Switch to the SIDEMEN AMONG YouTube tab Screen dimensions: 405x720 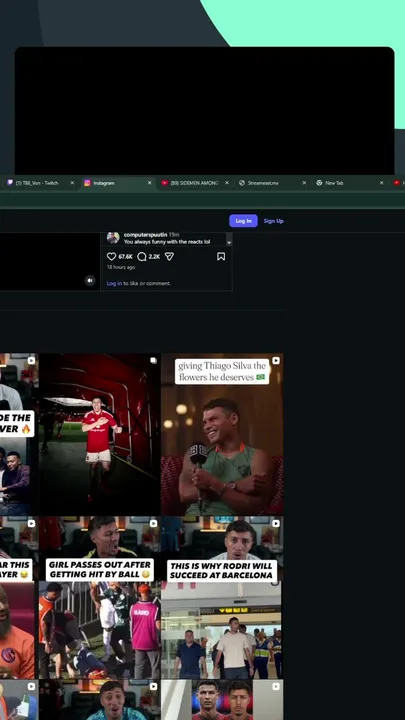tap(195, 183)
